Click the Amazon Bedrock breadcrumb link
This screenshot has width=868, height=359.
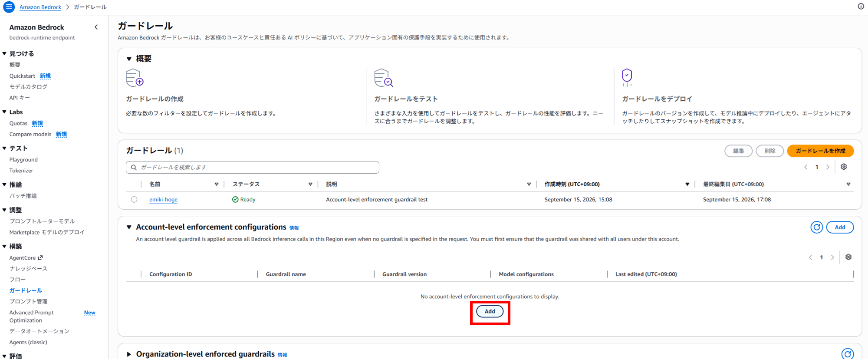(40, 7)
